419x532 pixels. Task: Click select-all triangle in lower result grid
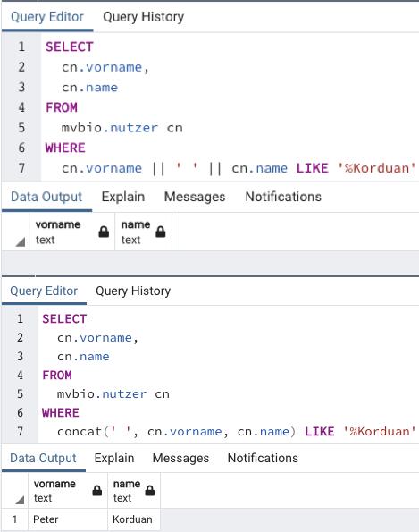[x=20, y=500]
